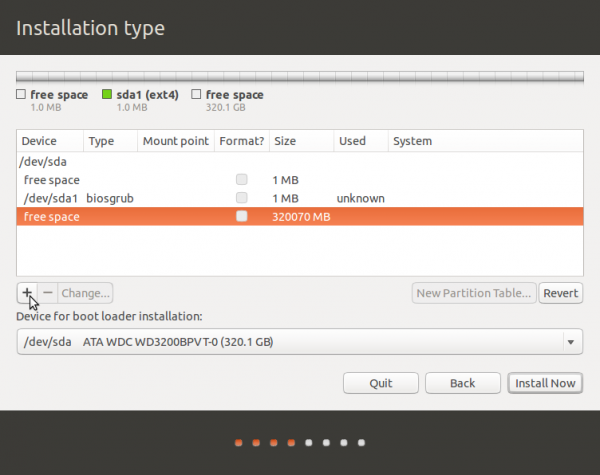
Task: Click the Back button
Action: point(462,383)
